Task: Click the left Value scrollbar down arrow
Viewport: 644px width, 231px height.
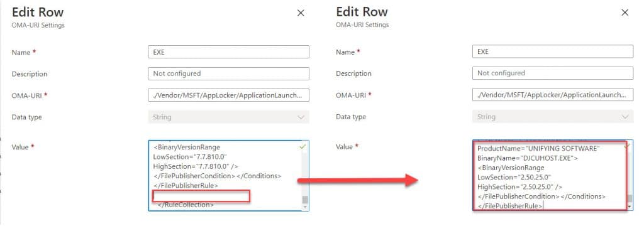Action: tap(305, 207)
